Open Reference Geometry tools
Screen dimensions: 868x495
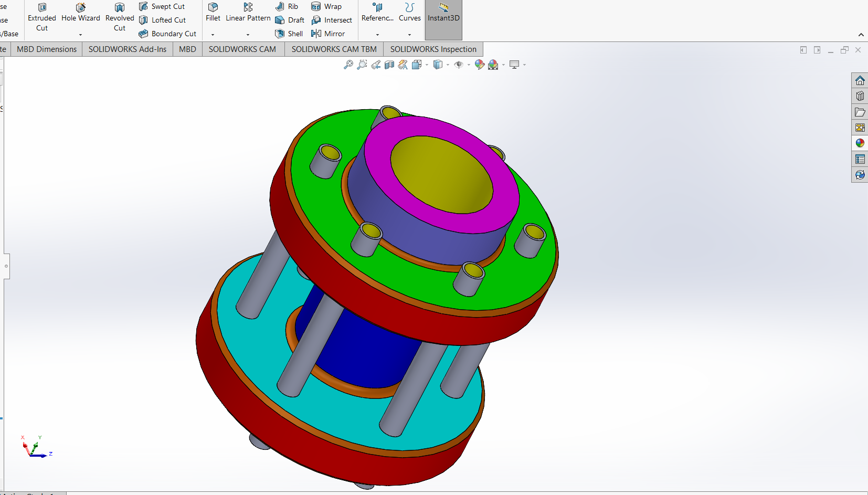[377, 13]
